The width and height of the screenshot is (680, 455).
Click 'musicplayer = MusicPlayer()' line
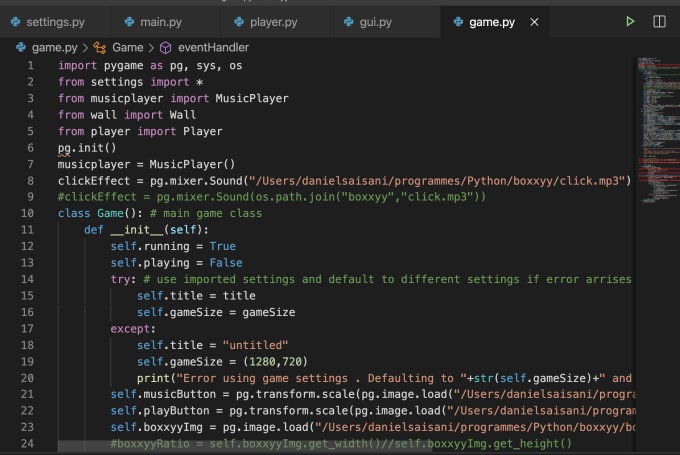[147, 164]
